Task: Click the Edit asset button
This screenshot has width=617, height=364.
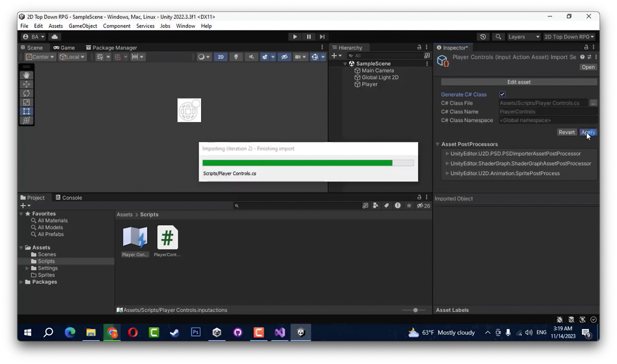Action: pyautogui.click(x=519, y=82)
